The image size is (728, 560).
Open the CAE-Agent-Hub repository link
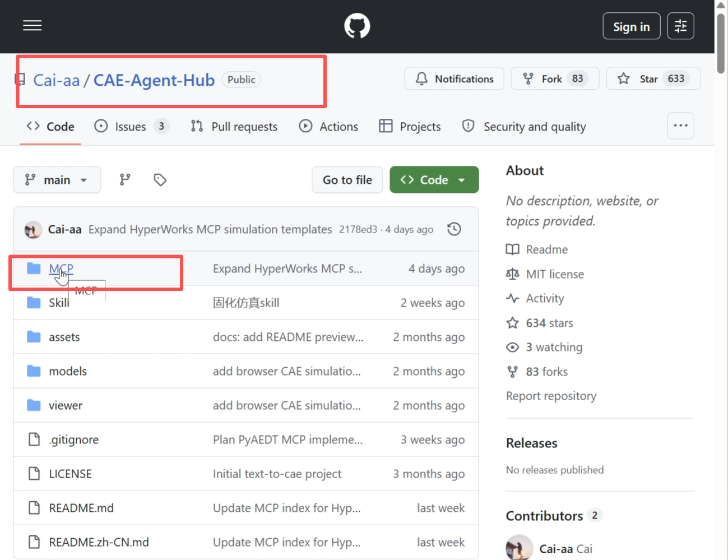154,80
